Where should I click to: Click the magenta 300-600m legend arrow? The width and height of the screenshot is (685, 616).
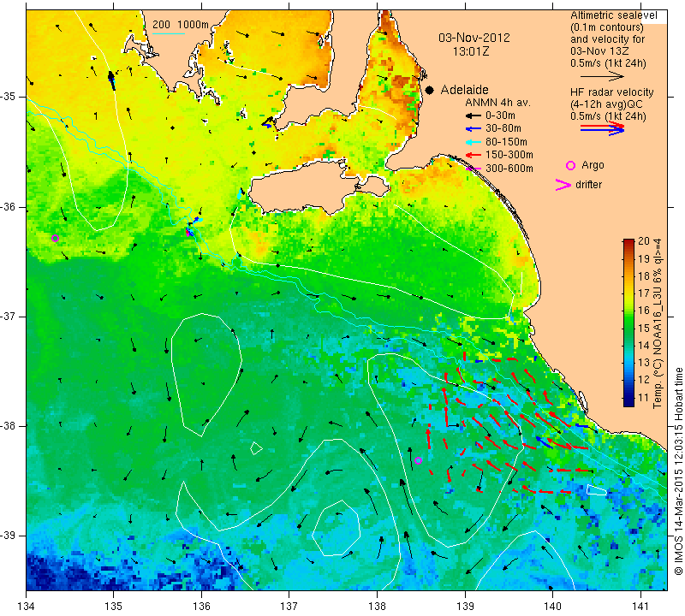(x=473, y=169)
